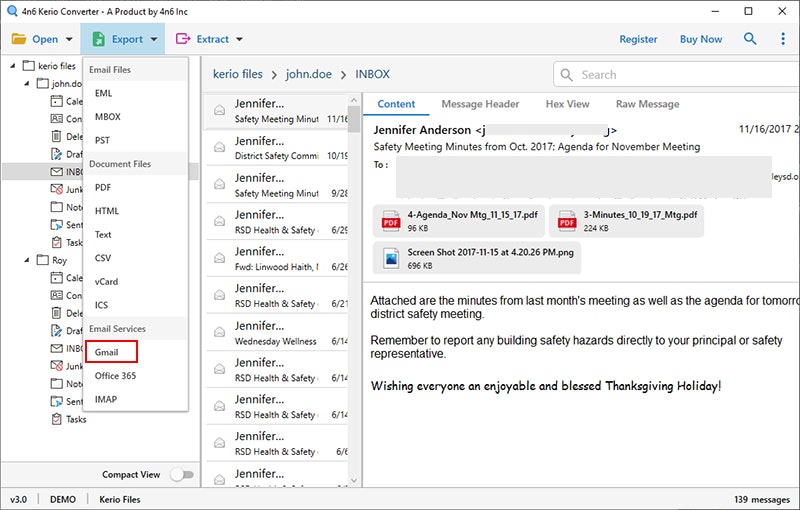This screenshot has width=800, height=510.
Task: Select the District Safety Committee email
Action: click(x=277, y=148)
